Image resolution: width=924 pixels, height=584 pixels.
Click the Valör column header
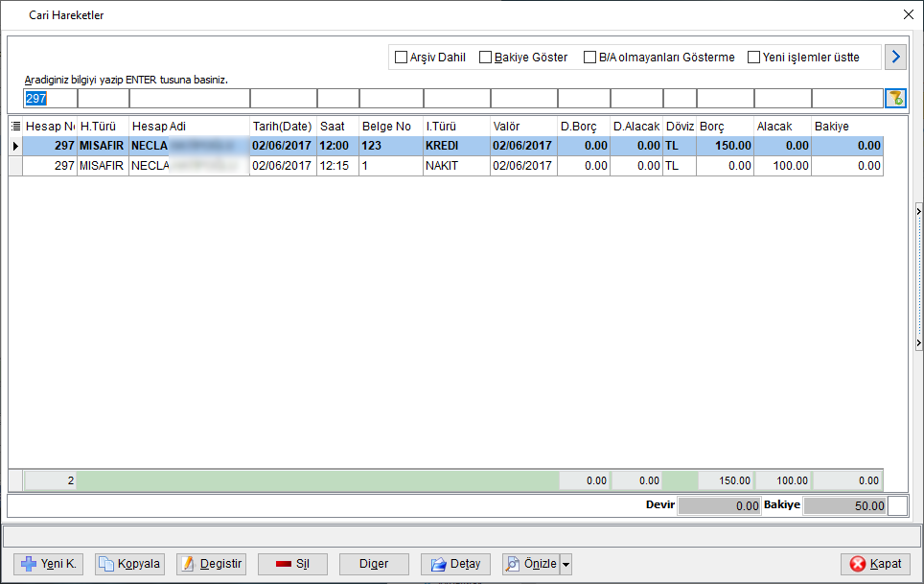(x=524, y=127)
